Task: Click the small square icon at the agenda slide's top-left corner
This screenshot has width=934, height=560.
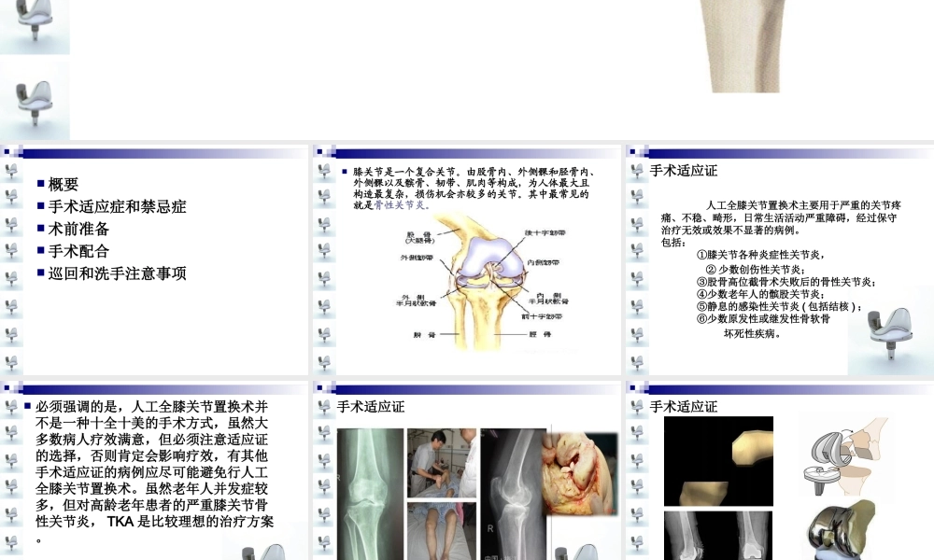Action: pyautogui.click(x=7, y=152)
